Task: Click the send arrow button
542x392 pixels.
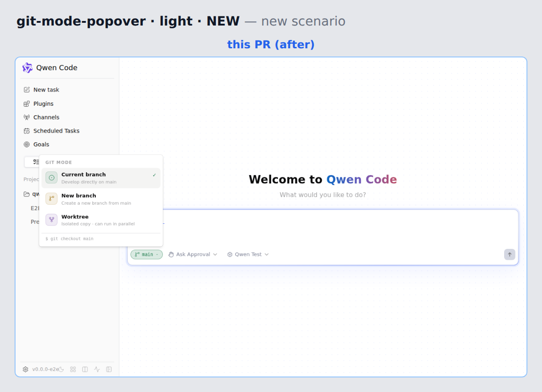Action: point(510,254)
